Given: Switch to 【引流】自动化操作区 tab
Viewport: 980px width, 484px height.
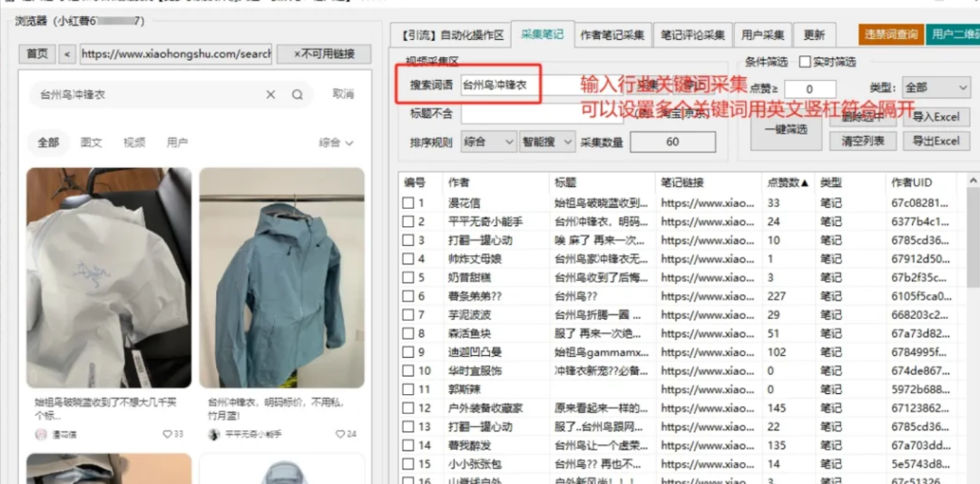Looking at the screenshot, I should coord(449,35).
